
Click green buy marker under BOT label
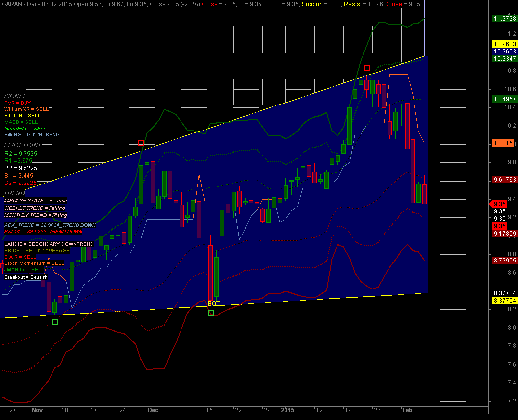click(211, 313)
